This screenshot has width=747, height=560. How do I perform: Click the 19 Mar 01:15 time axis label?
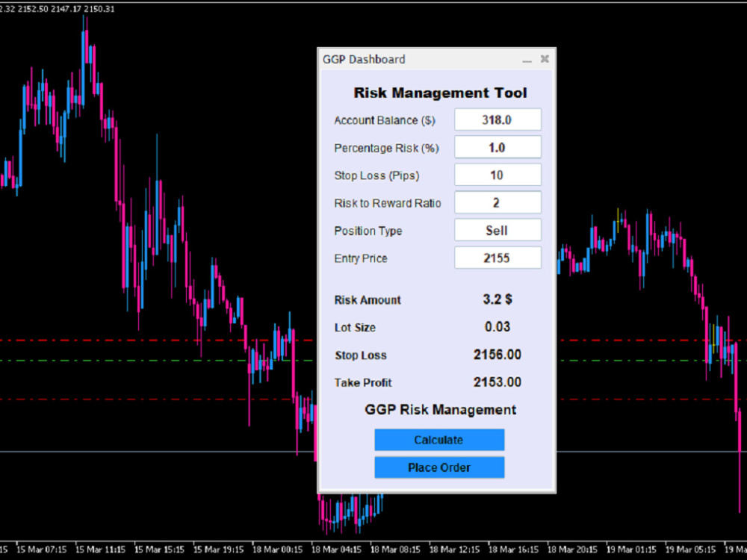pos(632,550)
